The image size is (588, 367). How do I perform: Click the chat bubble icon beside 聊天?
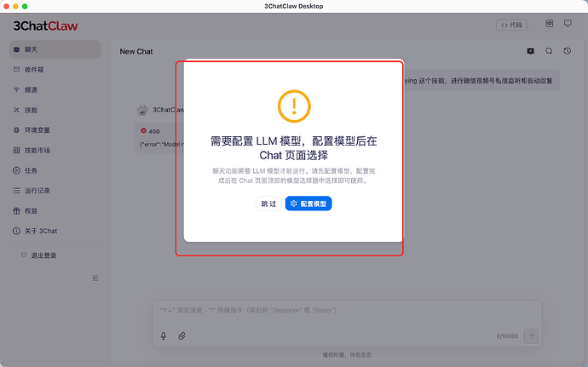pyautogui.click(x=16, y=49)
